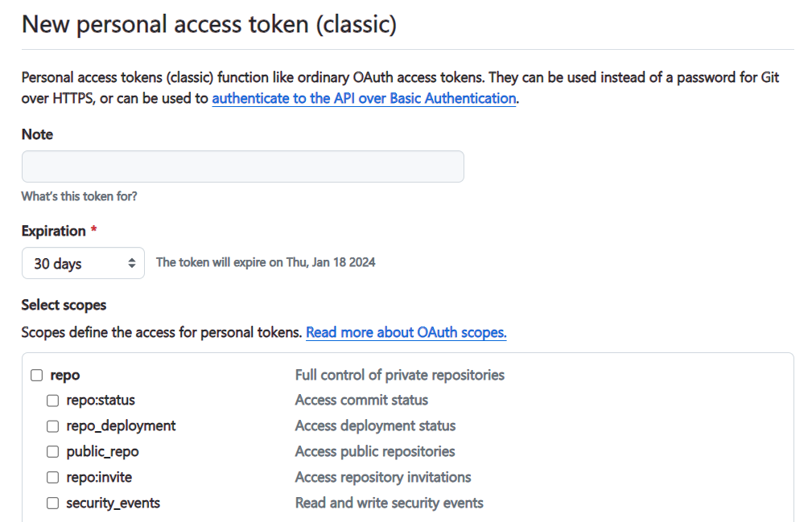This screenshot has height=522, width=812.
Task: Click the token expiry date message
Action: [266, 262]
